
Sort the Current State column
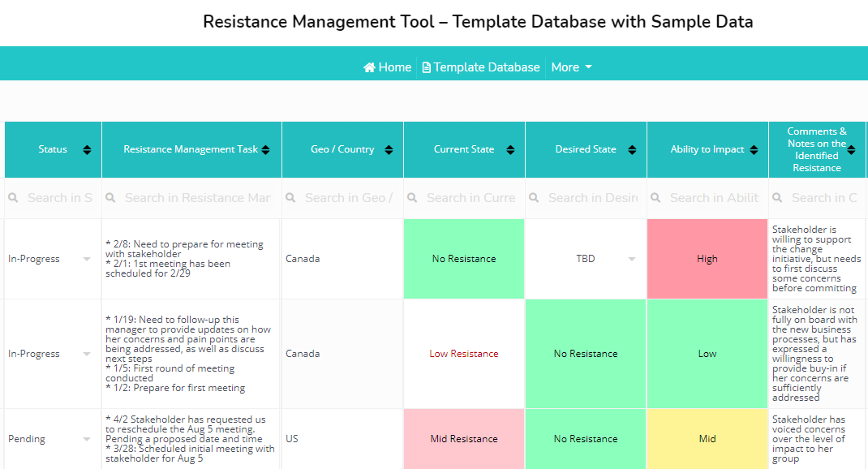point(511,149)
